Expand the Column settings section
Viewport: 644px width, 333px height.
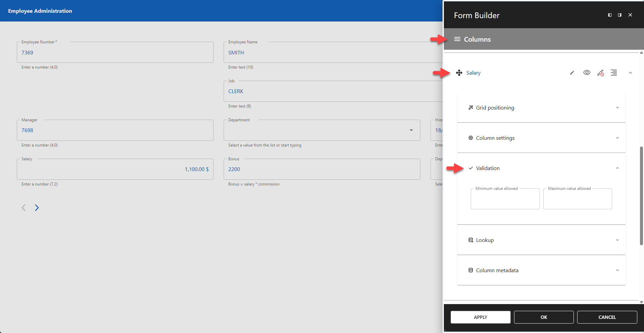pyautogui.click(x=617, y=138)
